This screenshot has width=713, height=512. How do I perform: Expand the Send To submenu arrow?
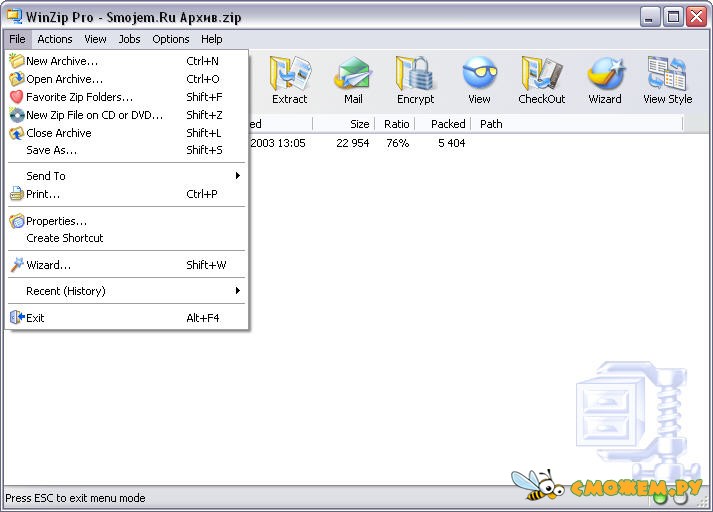237,176
